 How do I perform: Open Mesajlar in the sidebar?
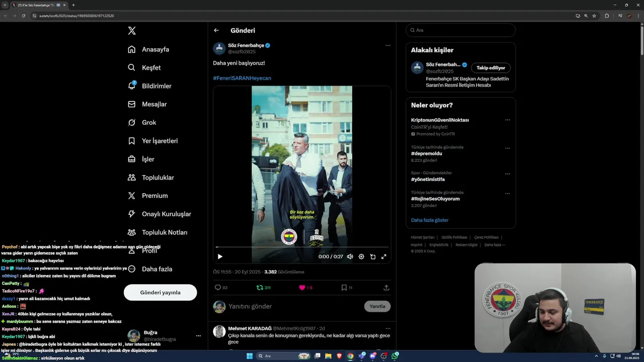tap(147, 104)
